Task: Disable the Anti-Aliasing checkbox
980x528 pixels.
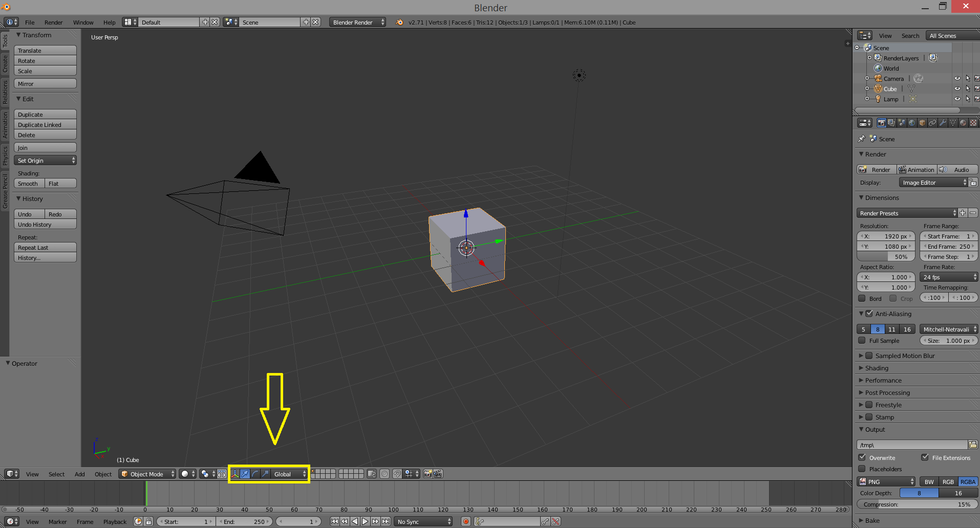Action: click(x=869, y=314)
